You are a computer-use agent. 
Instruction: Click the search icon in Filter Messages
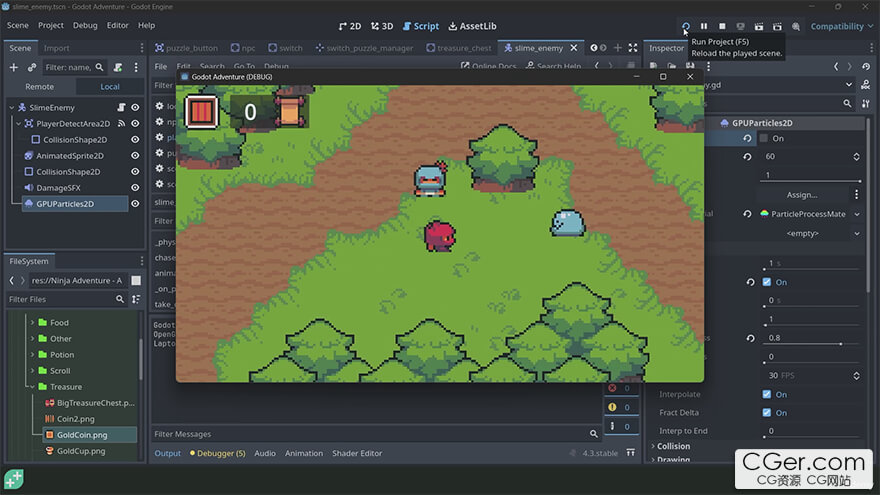coord(594,434)
